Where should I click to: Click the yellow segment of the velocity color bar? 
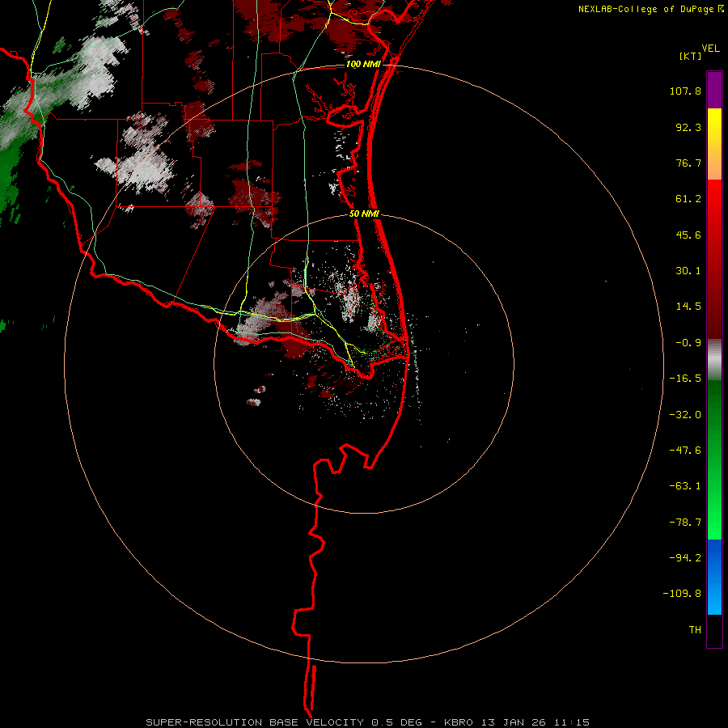(714, 144)
